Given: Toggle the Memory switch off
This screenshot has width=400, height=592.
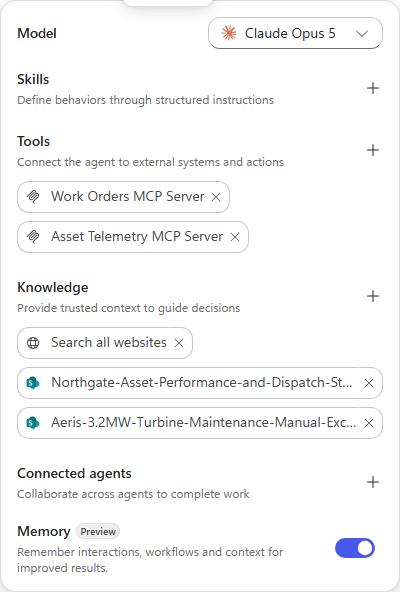Looking at the screenshot, I should pyautogui.click(x=355, y=548).
